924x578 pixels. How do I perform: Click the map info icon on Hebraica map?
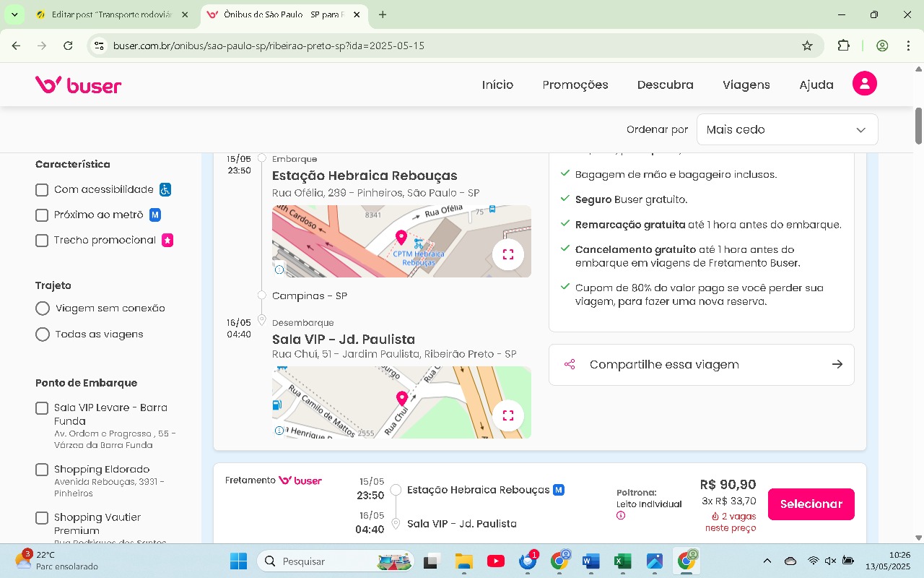(279, 269)
